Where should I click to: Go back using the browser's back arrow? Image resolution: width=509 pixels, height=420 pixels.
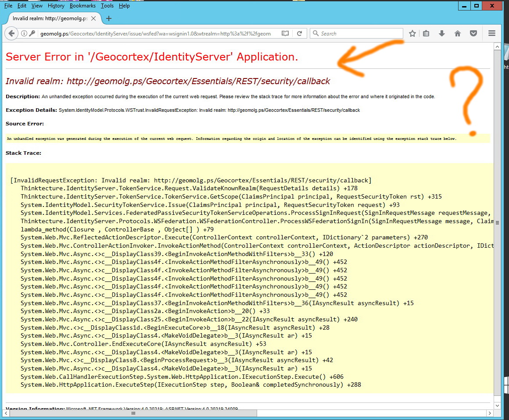pos(11,33)
